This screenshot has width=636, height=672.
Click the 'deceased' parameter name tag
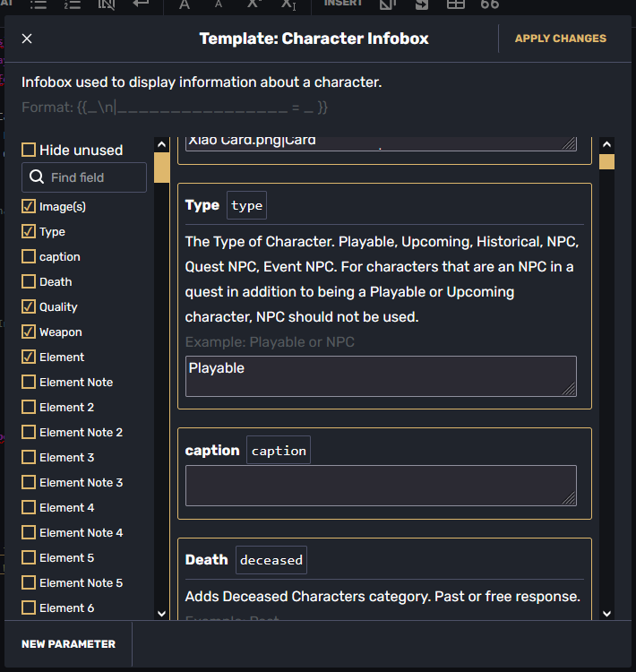(271, 560)
